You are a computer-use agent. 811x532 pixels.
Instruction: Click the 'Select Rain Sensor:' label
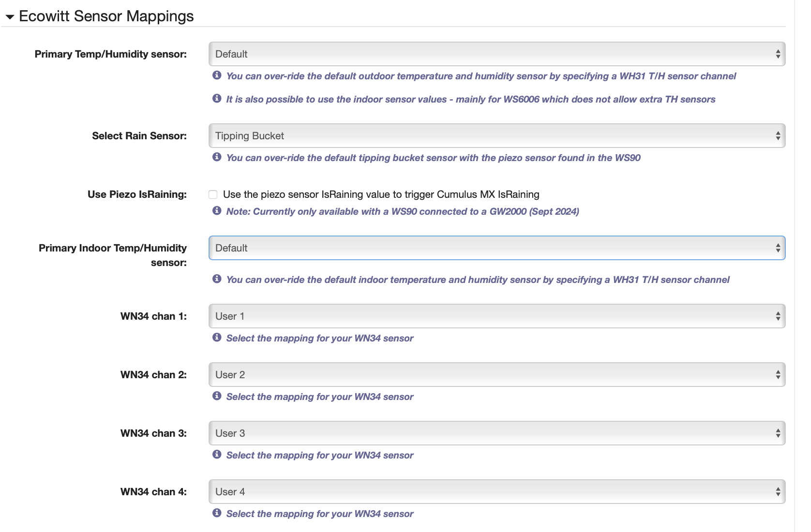[139, 136]
